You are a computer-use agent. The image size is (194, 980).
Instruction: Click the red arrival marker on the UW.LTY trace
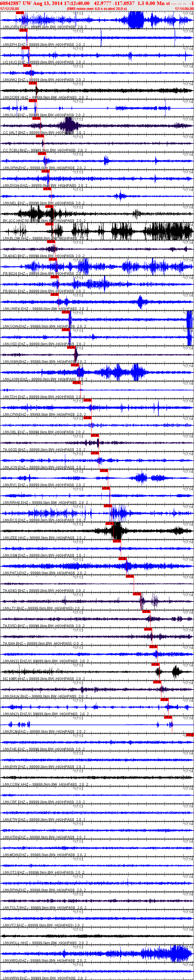pos(137,594)
